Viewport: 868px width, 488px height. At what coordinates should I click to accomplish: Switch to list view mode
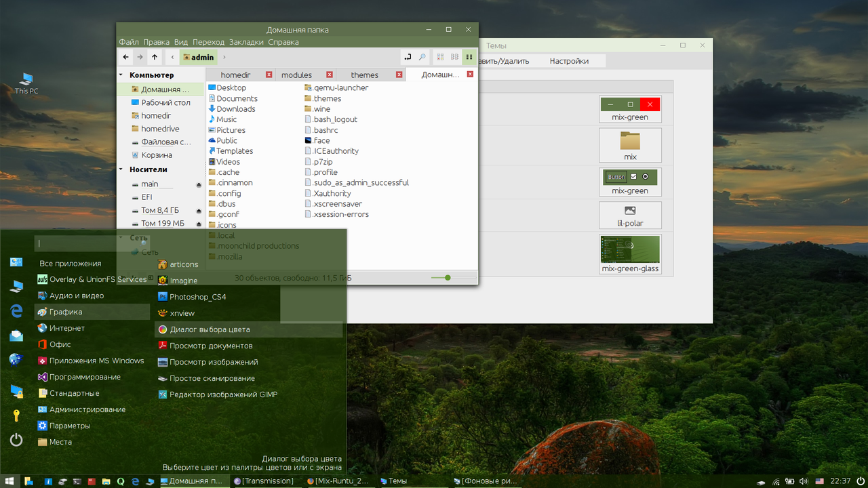(x=454, y=58)
